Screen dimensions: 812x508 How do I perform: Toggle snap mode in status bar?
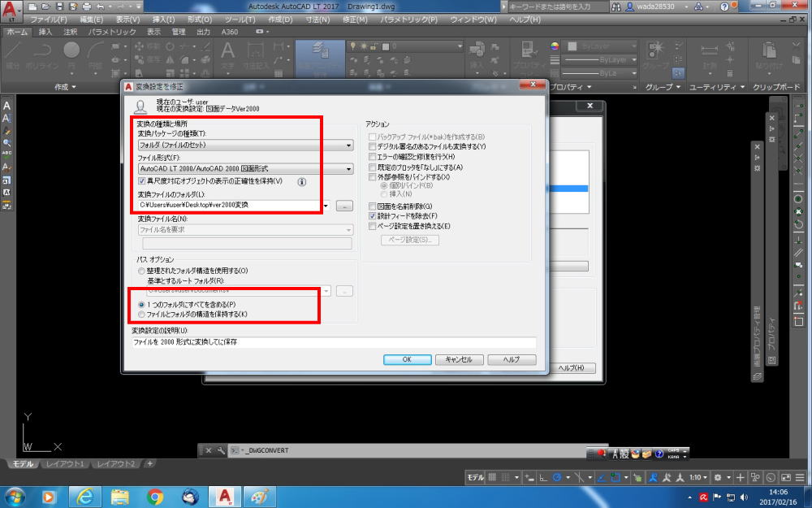(x=505, y=477)
